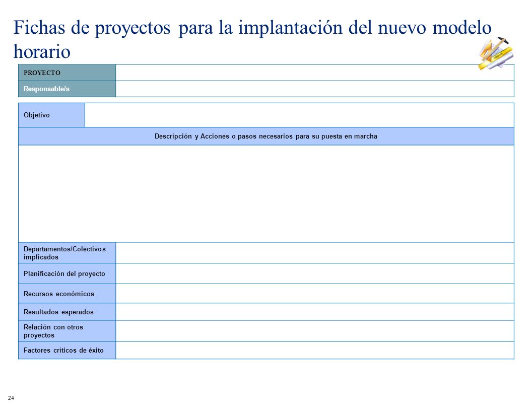The image size is (532, 411).
Task: Click the empty Objetivo value cell
Action: pyautogui.click(x=300, y=115)
